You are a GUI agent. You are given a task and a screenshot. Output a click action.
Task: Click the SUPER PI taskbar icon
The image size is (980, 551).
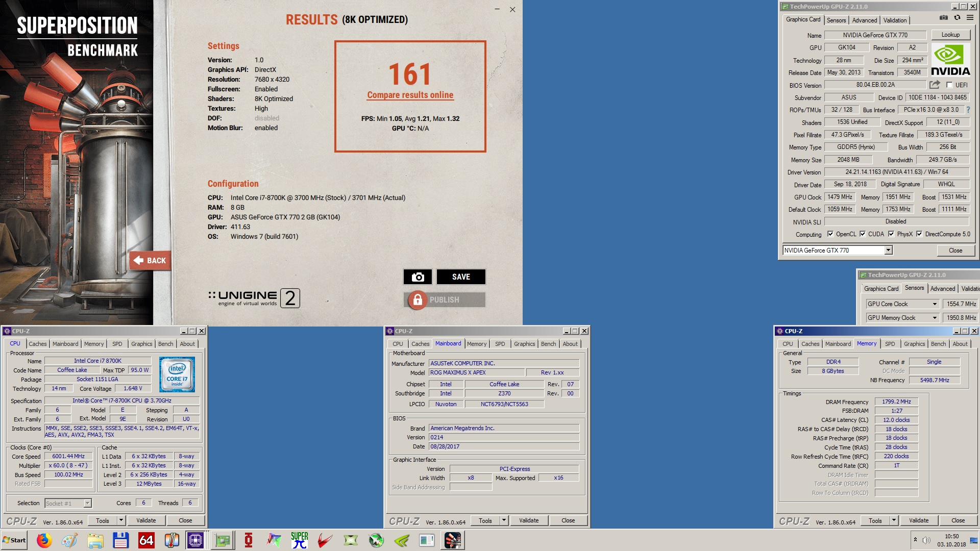point(300,540)
